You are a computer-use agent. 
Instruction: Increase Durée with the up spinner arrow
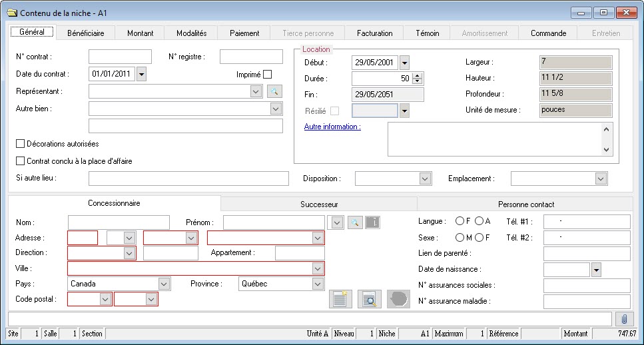coord(418,75)
